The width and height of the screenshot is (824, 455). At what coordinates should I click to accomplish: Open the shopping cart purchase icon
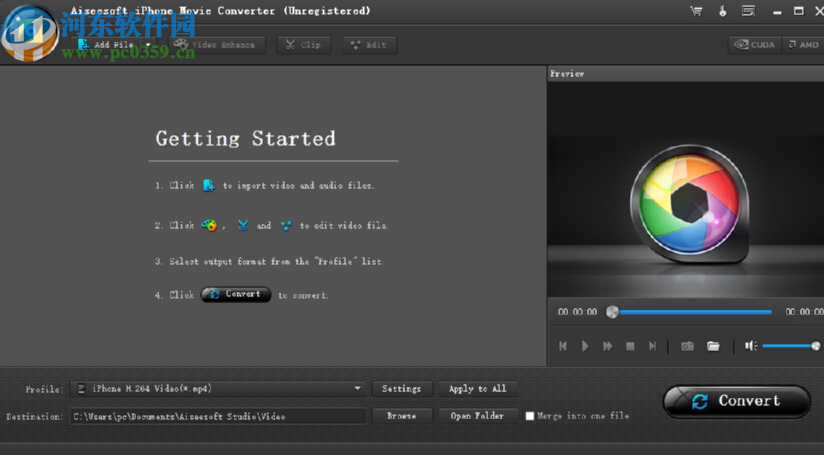pyautogui.click(x=696, y=11)
